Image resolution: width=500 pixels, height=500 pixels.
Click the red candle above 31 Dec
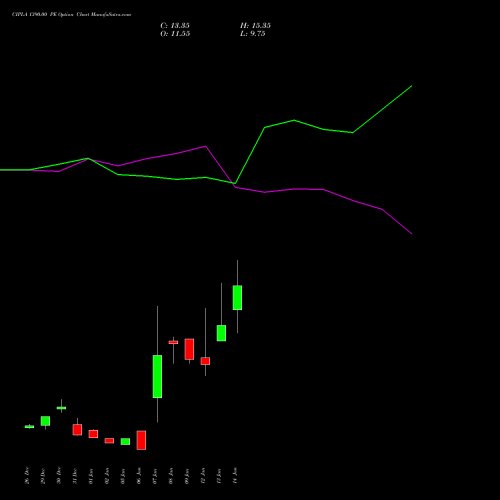77,430
